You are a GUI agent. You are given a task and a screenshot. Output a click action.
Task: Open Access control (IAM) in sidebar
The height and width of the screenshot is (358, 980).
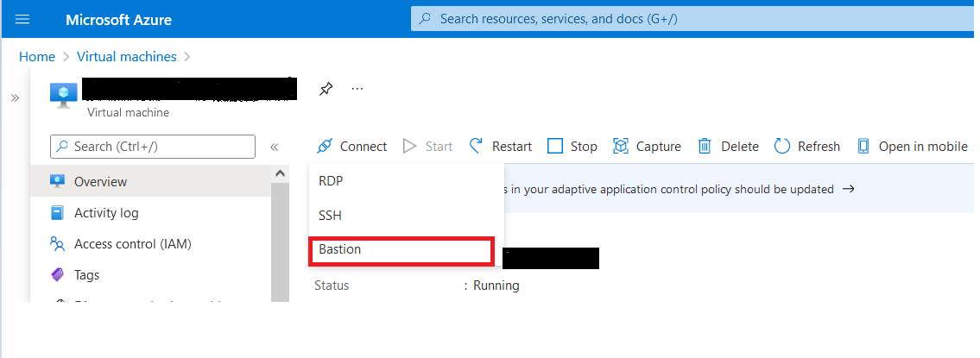tap(132, 244)
